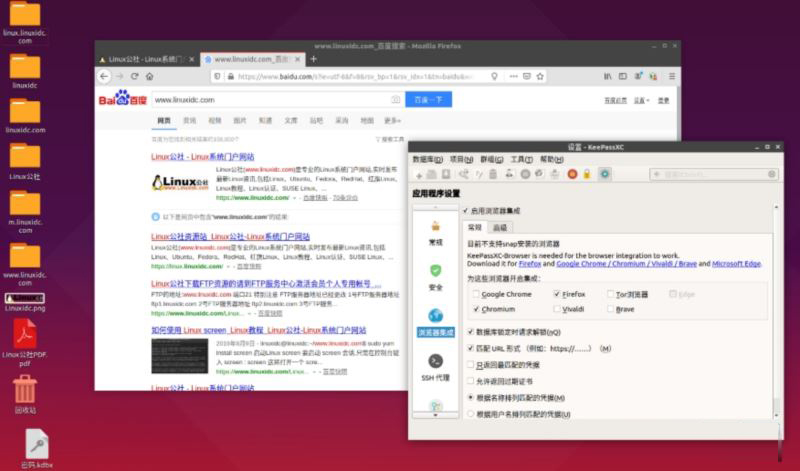This screenshot has height=471, width=800.
Task: Select 根据名称排列匹配的凭据 radio
Action: coord(470,397)
